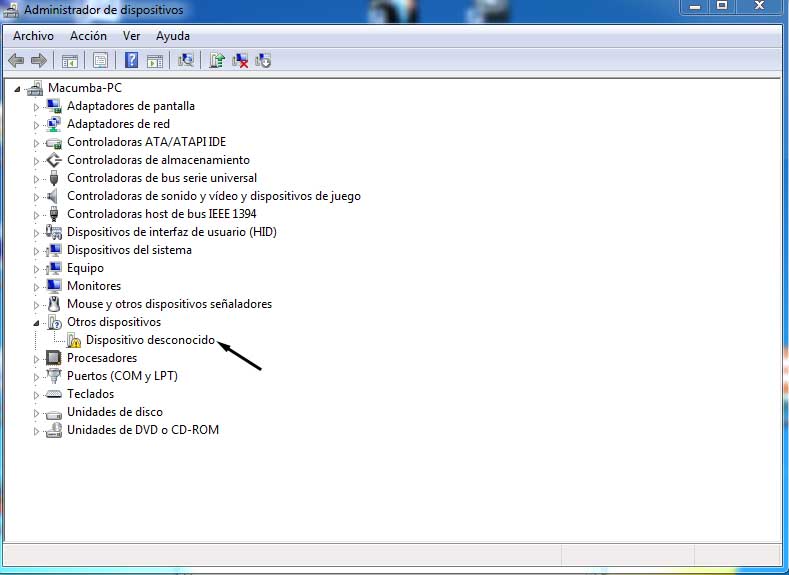Collapse the Macumba-PC root node
The image size is (789, 575).
[18, 89]
